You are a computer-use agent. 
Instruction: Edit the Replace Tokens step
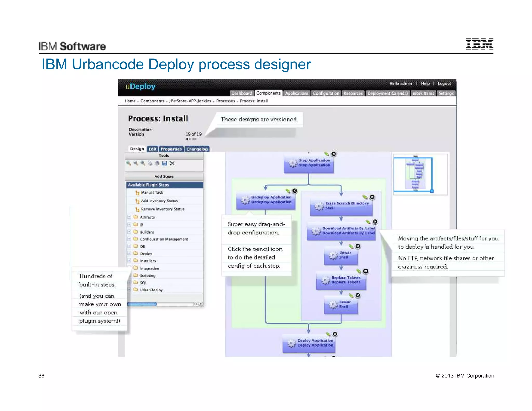click(x=359, y=271)
